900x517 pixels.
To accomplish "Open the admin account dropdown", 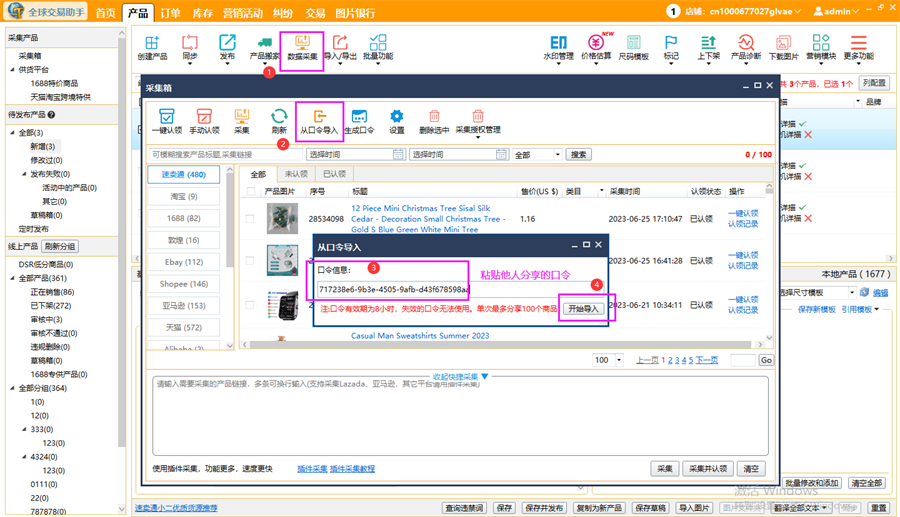I will [837, 11].
